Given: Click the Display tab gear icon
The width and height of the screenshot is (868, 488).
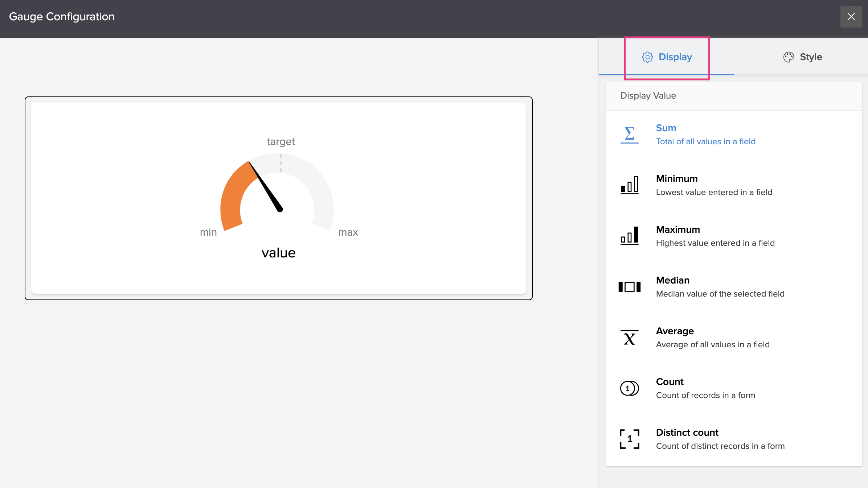Looking at the screenshot, I should click(647, 57).
